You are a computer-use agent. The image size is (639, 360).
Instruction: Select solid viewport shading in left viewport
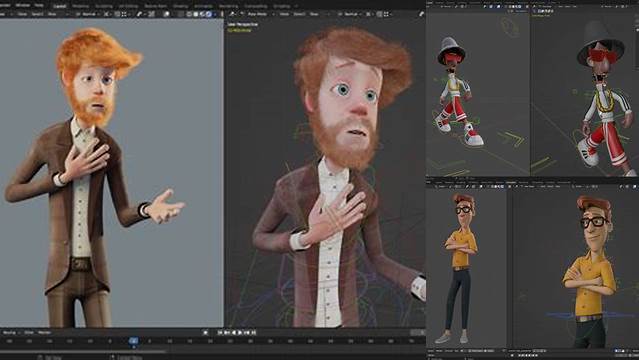[x=196, y=14]
